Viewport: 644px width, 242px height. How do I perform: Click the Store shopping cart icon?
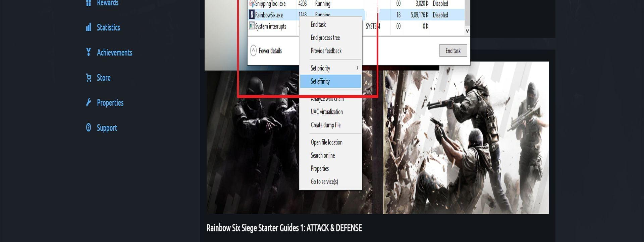click(x=89, y=78)
